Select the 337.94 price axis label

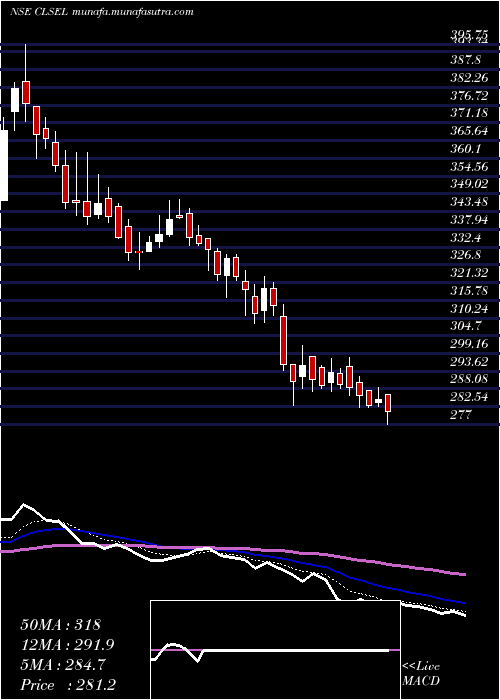click(469, 219)
